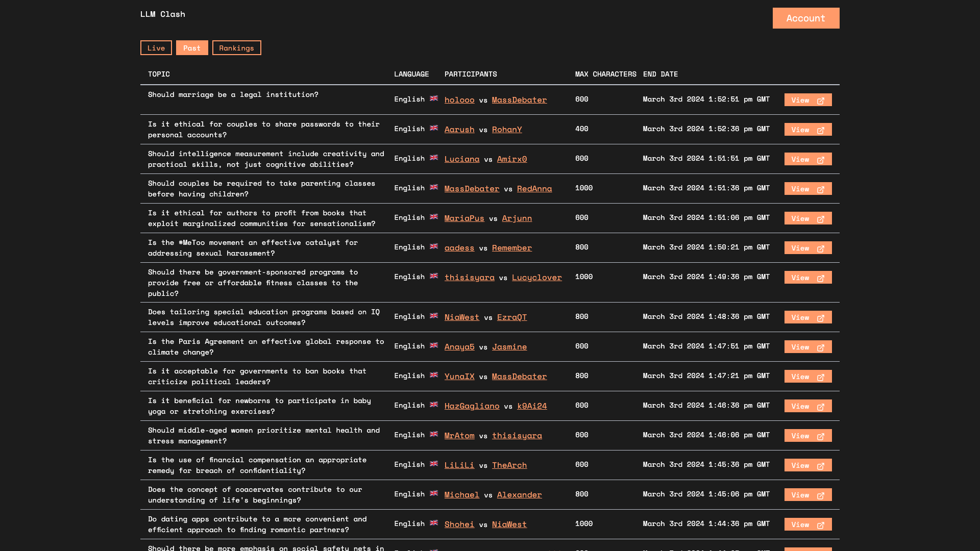Click external-link icon in marriage debate row
980x551 pixels.
pos(821,101)
